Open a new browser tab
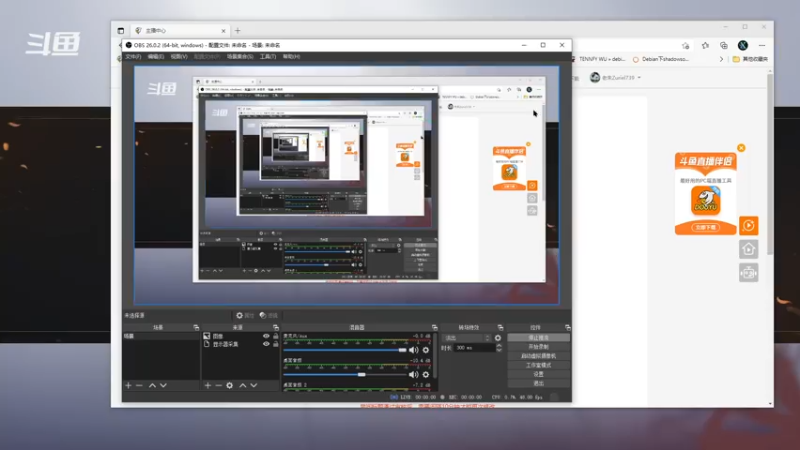 pyautogui.click(x=237, y=31)
